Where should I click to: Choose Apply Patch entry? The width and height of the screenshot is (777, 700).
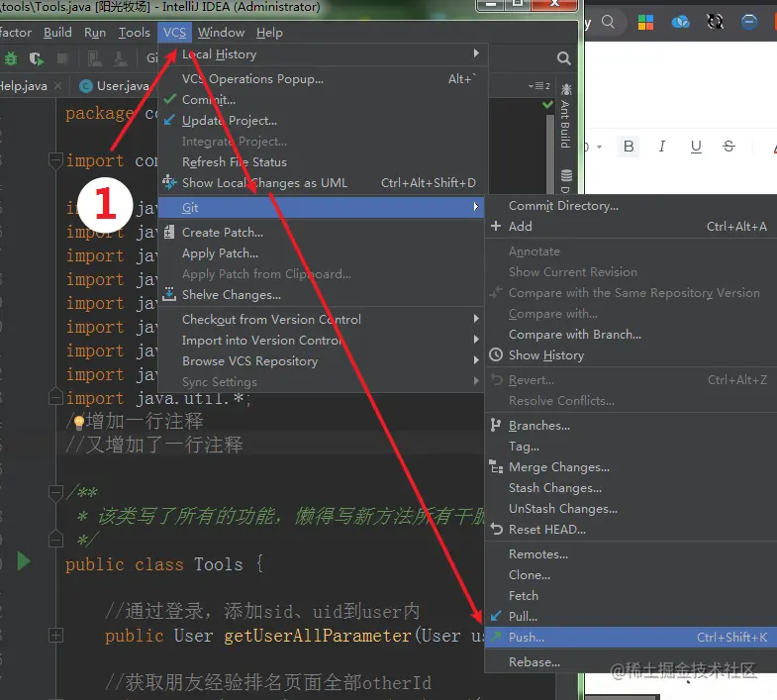[x=321, y=253]
